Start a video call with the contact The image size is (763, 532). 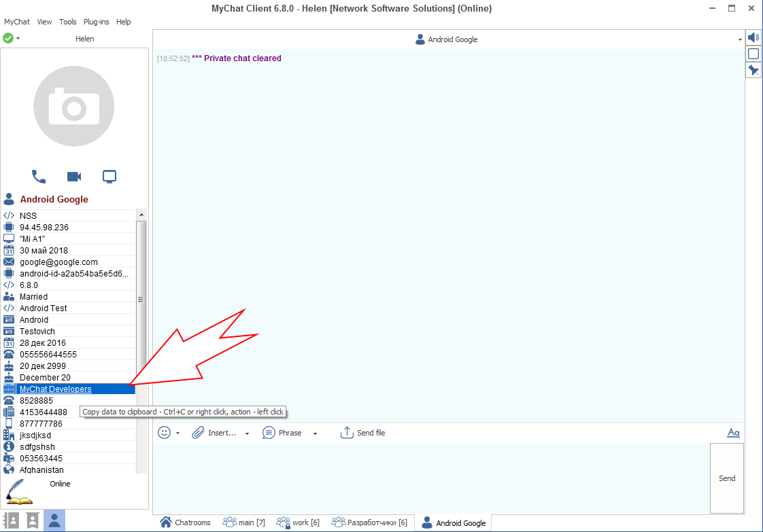point(74,177)
